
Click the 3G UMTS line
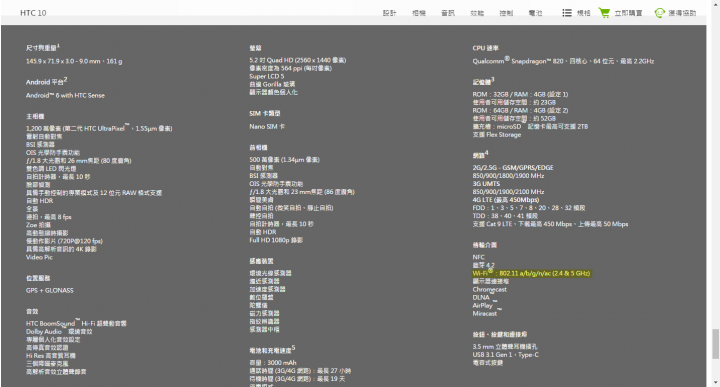pos(486,184)
